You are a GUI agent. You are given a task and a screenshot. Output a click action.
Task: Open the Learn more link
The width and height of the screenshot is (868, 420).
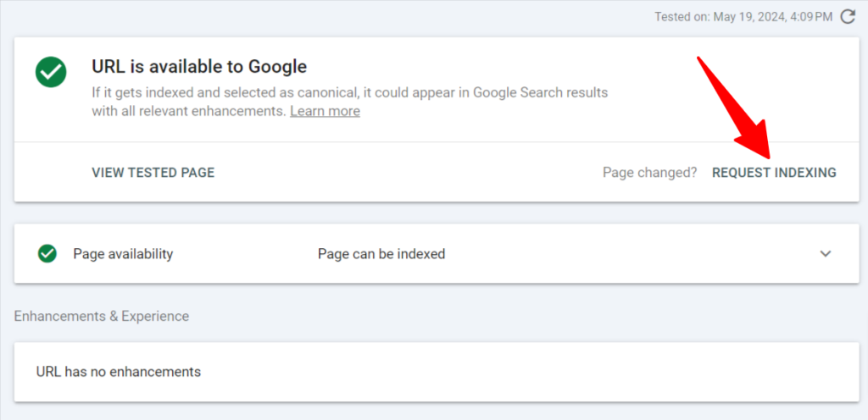click(325, 111)
